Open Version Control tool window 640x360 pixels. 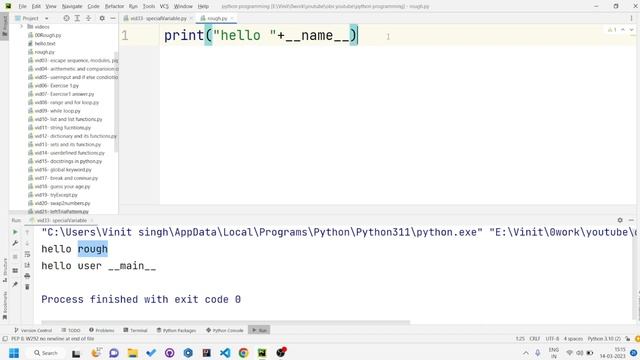33,330
